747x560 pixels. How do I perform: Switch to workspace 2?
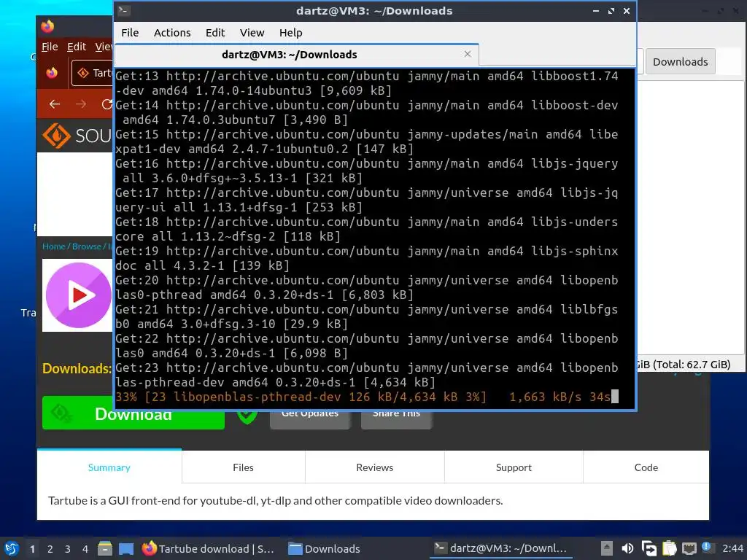[x=50, y=549]
